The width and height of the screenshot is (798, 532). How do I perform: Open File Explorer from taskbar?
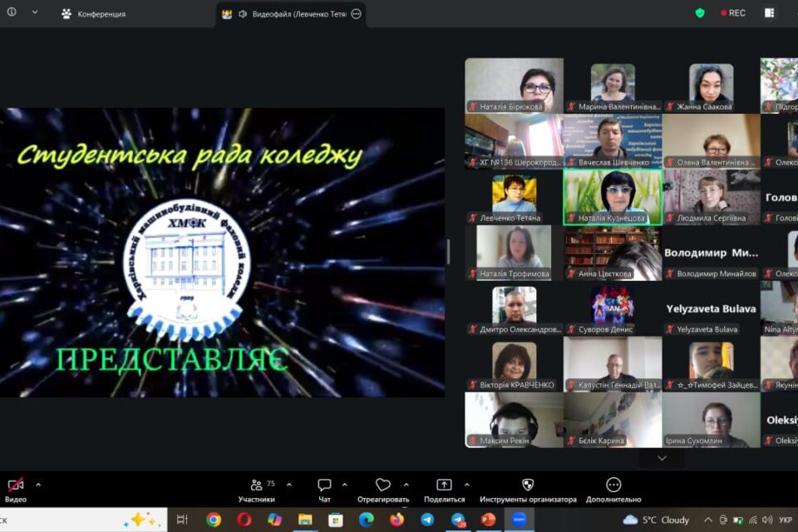pos(305,520)
